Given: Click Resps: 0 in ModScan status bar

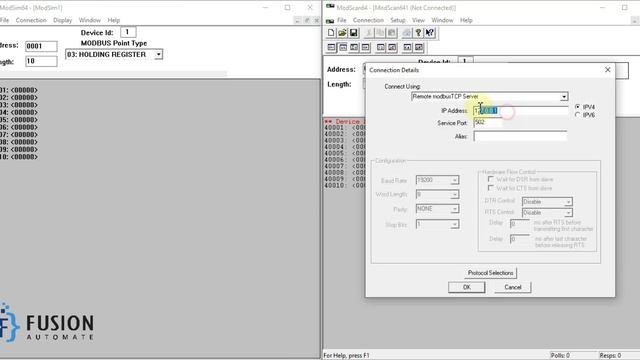Looking at the screenshot, I should 610,356.
